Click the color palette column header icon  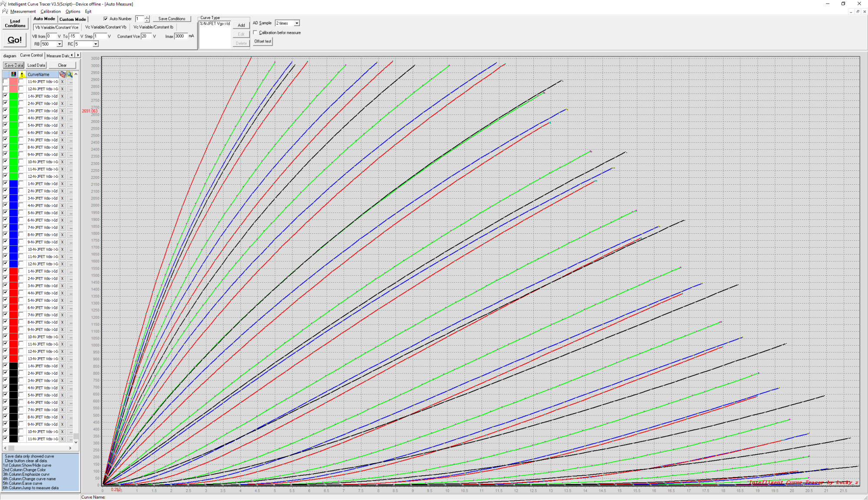(13, 74)
